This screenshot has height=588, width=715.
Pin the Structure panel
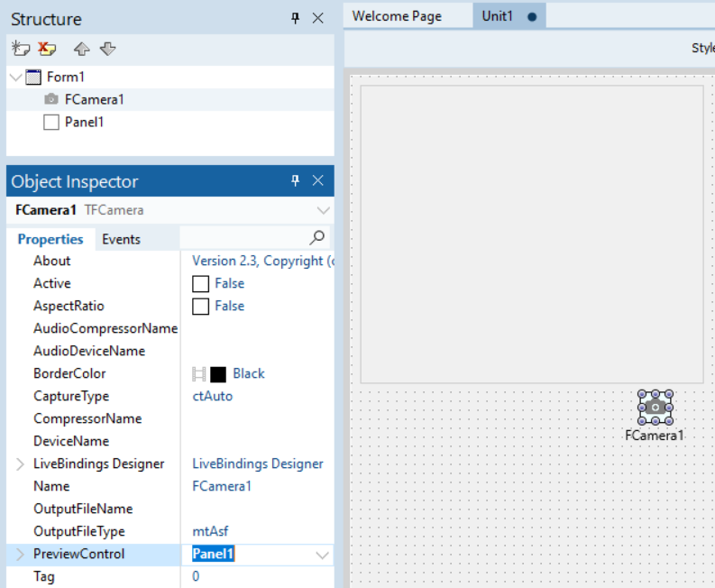pyautogui.click(x=295, y=18)
